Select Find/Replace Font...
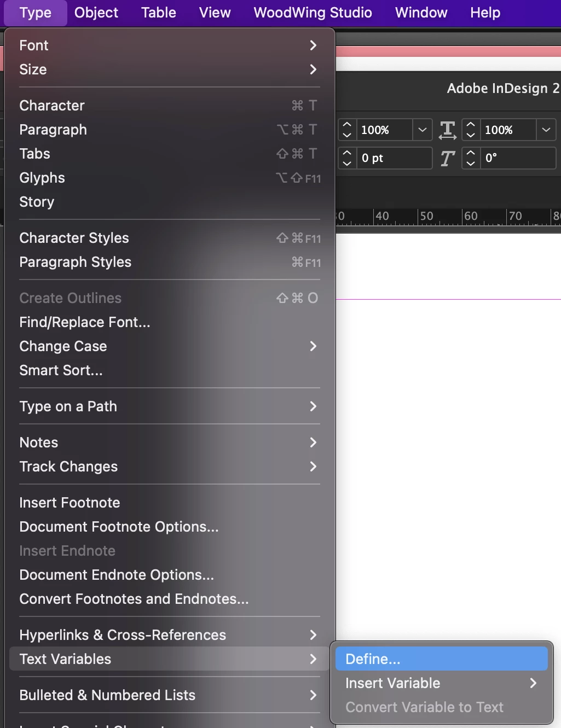 170,322
